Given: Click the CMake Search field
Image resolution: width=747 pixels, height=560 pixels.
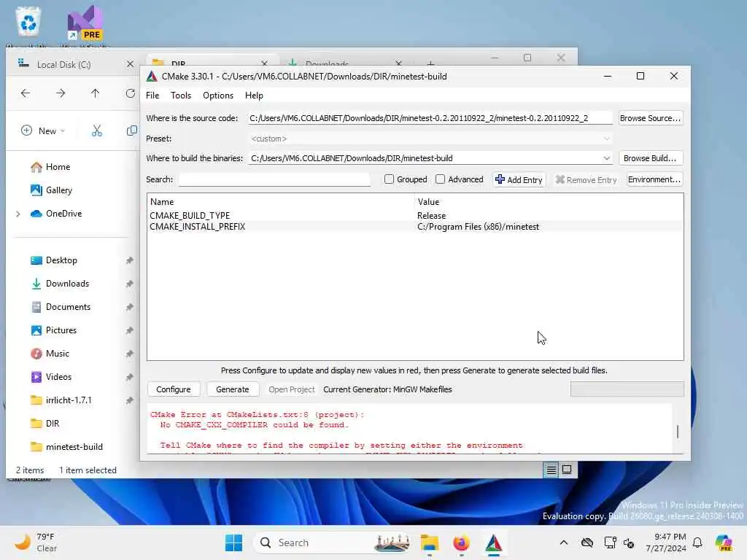Looking at the screenshot, I should click(274, 179).
